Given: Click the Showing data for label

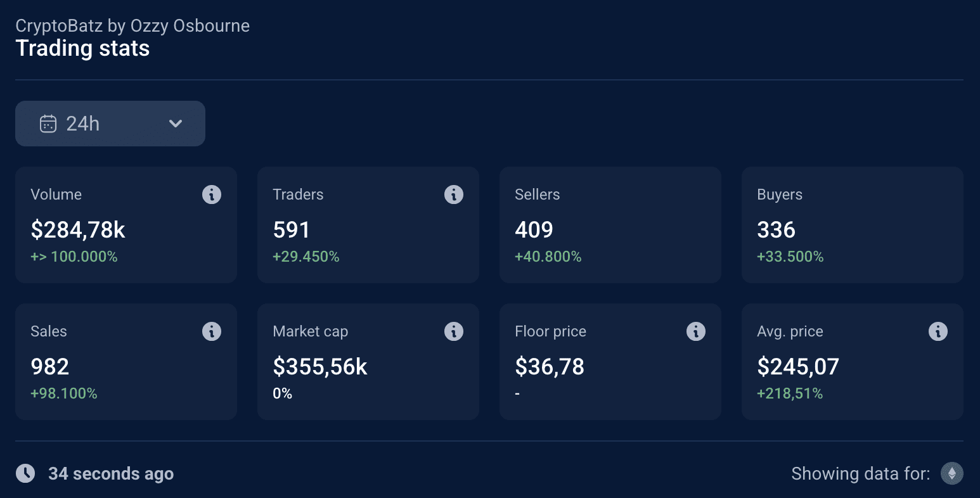Looking at the screenshot, I should (x=861, y=473).
